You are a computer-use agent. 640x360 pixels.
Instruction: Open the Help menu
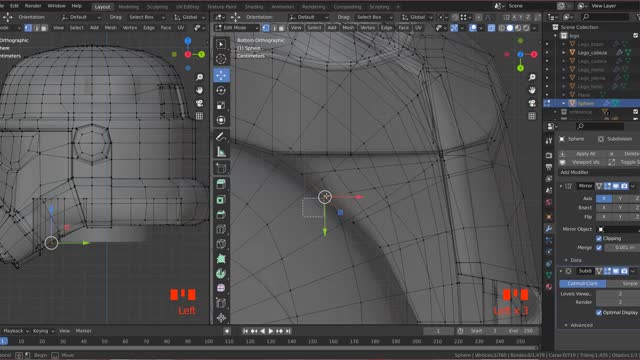coord(77,6)
